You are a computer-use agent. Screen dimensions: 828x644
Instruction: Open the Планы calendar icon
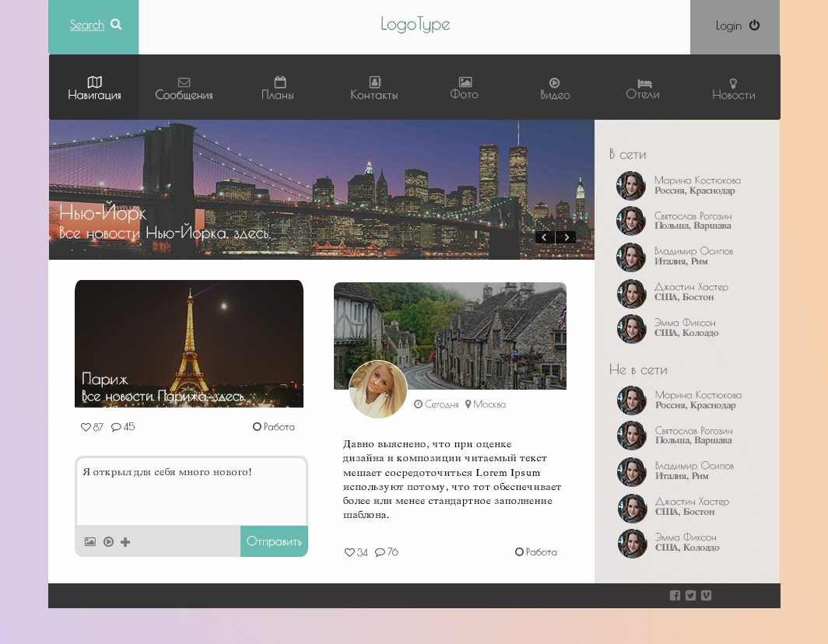(x=280, y=82)
